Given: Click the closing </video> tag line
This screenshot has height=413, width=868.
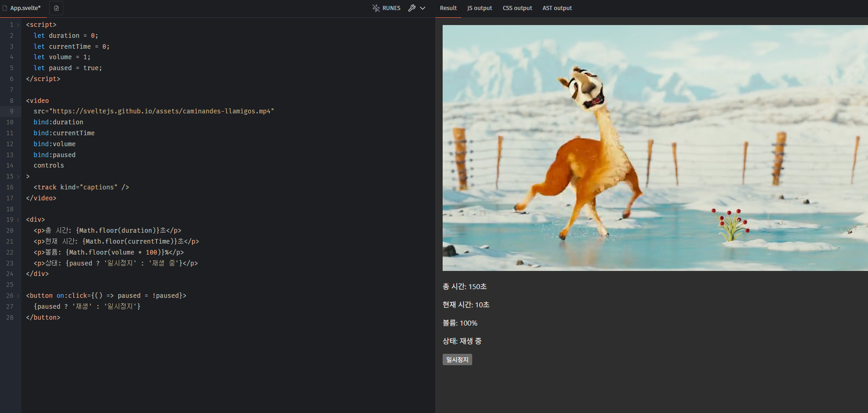Looking at the screenshot, I should (x=41, y=198).
